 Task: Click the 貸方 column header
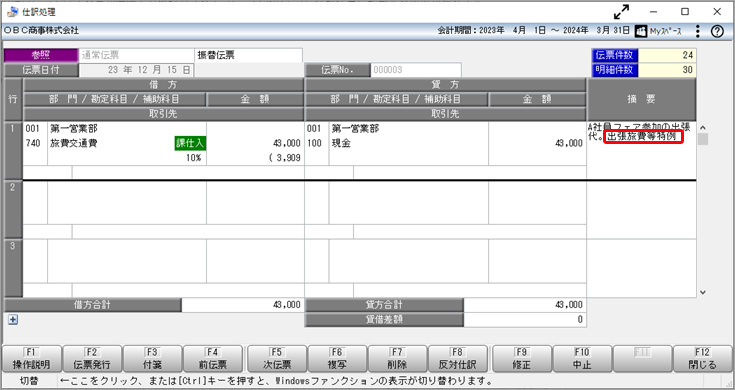[445, 85]
